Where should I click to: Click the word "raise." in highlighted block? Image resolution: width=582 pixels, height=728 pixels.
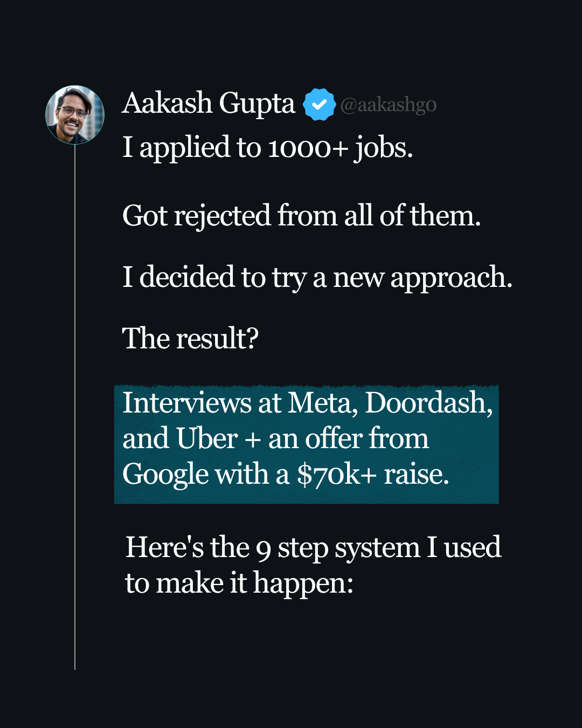(416, 475)
